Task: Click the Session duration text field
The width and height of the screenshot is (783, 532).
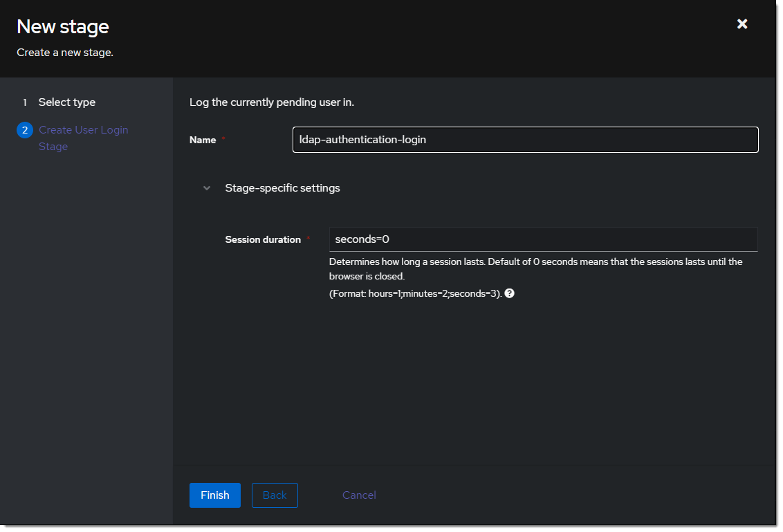Action: tap(542, 239)
